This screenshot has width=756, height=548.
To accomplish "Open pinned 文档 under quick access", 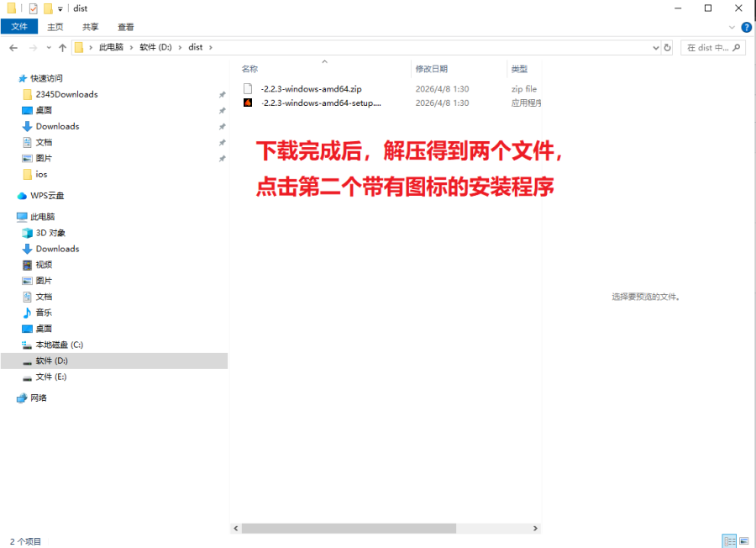I will coord(44,142).
